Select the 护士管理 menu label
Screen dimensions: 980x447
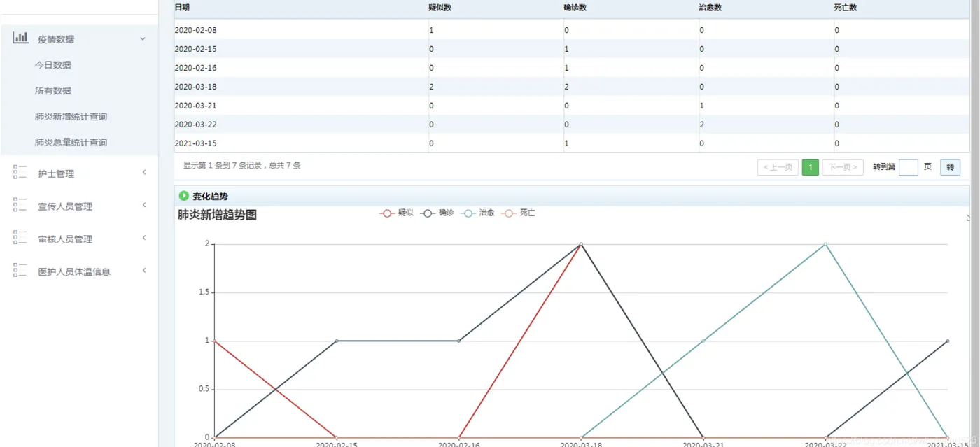coord(56,173)
